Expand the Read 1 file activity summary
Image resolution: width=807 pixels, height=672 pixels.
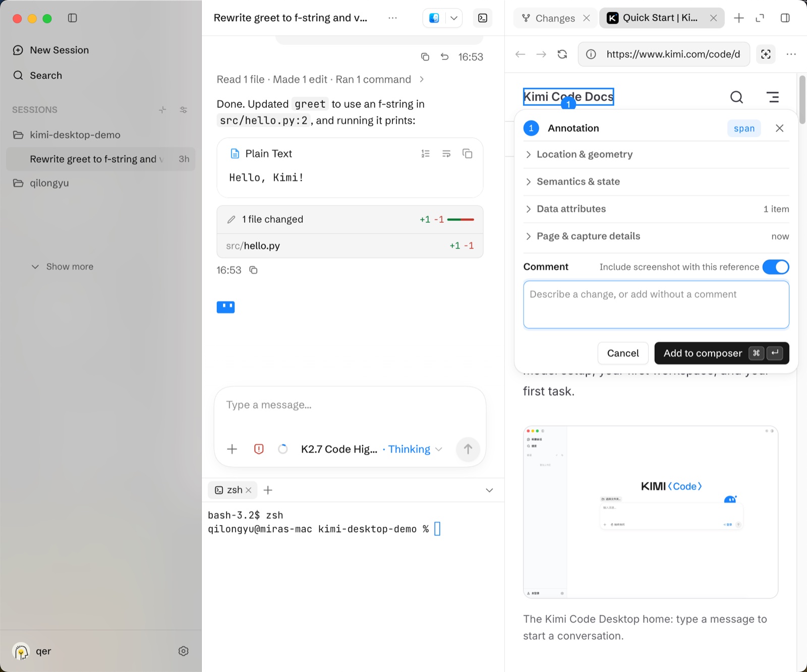coord(320,79)
